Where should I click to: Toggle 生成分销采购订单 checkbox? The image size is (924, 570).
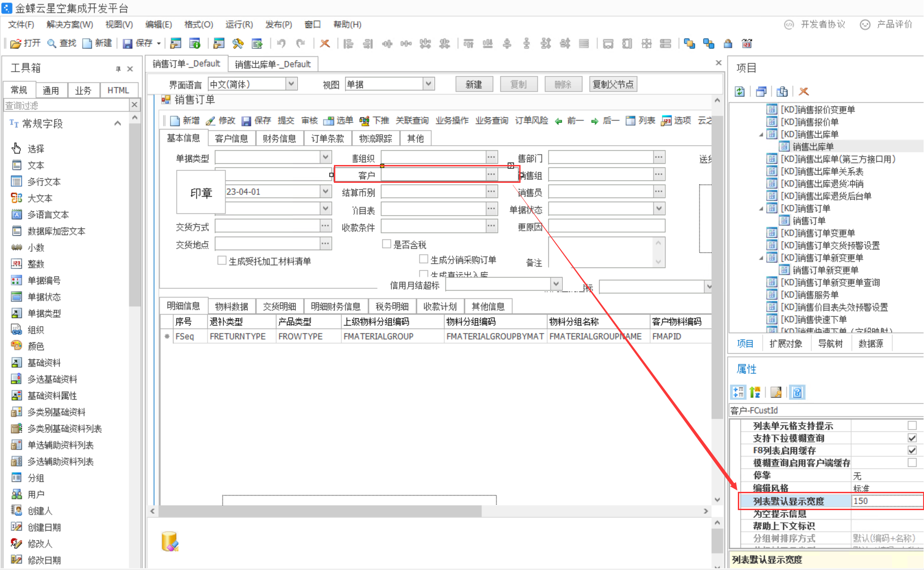[x=424, y=259]
